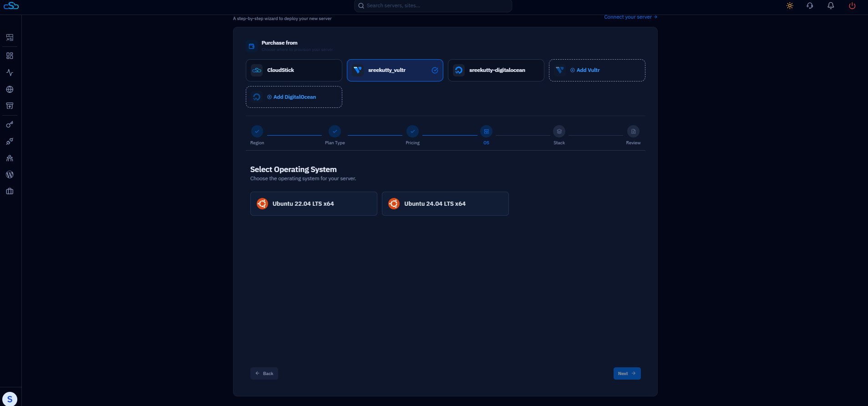Screen dimensions: 868x406
Task: Click the 'A step-by-step wizard' subtitle text
Action: coord(282,19)
